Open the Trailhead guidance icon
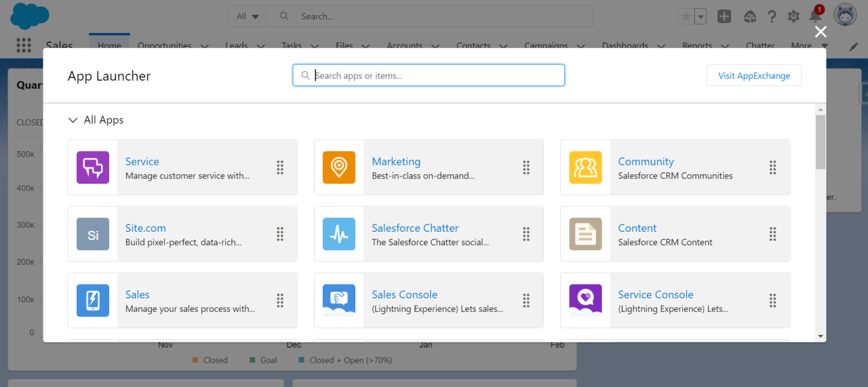 (x=750, y=16)
